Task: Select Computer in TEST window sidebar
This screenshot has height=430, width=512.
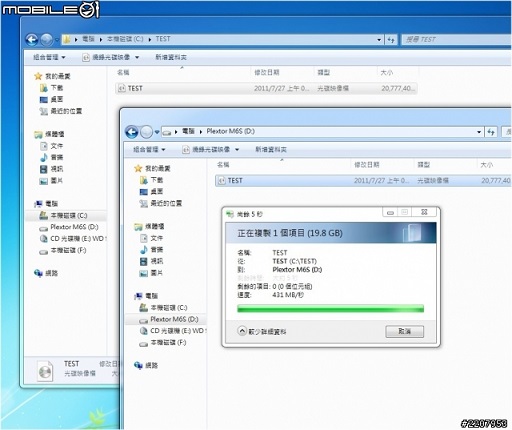Action: tap(46, 203)
